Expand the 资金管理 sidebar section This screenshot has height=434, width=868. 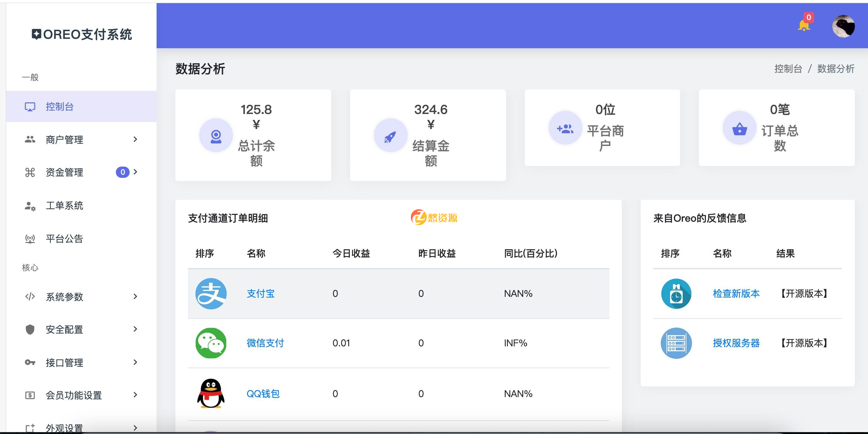[65, 173]
